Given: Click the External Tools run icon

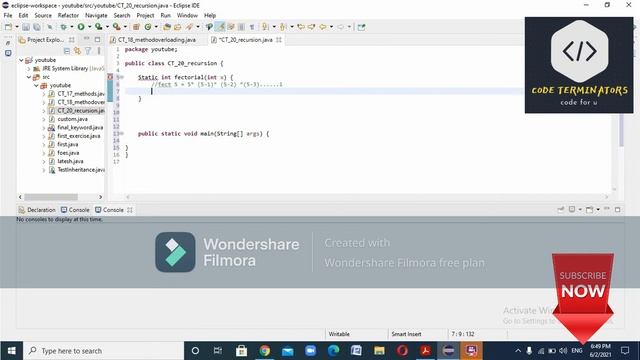Looking at the screenshot, I should click(x=116, y=27).
